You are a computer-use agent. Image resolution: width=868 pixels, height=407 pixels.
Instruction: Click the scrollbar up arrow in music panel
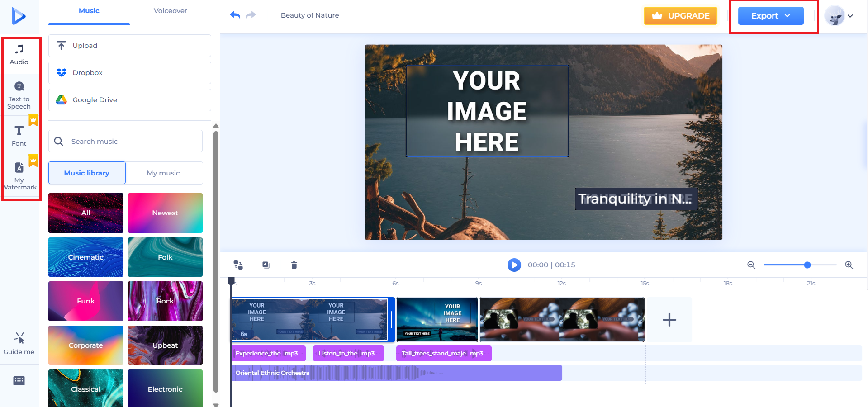216,126
